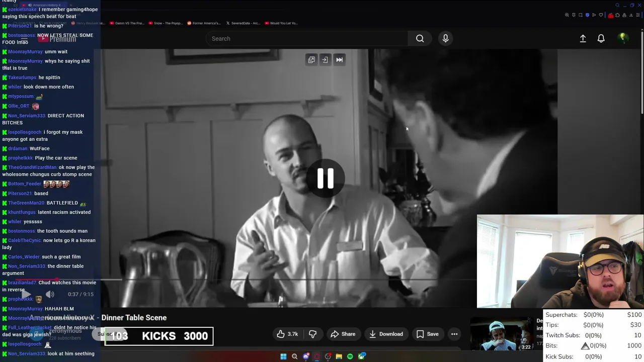The image size is (644, 362).
Task: Open the 'Gamin VS The Frui...' bookmark
Action: pos(127,23)
